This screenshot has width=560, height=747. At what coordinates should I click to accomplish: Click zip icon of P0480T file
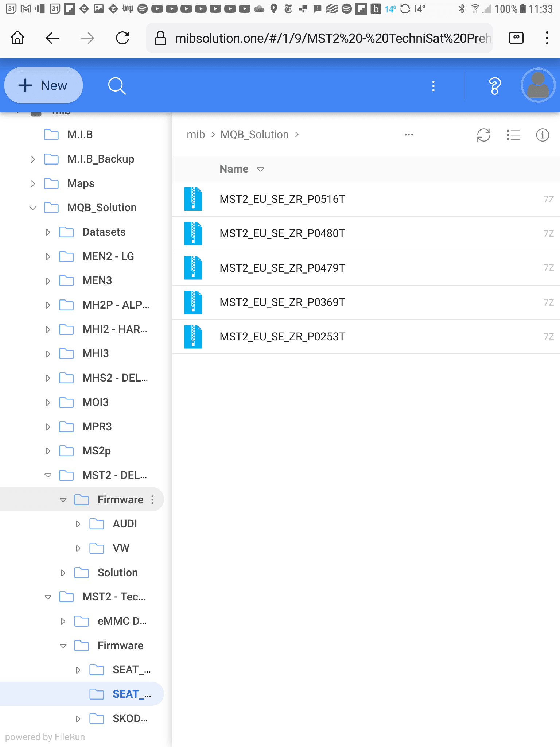point(193,233)
